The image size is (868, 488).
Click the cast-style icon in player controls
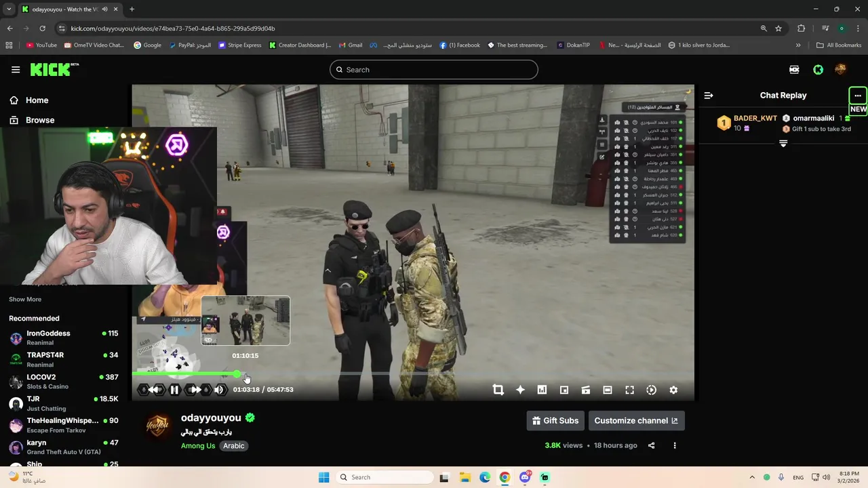click(x=586, y=390)
